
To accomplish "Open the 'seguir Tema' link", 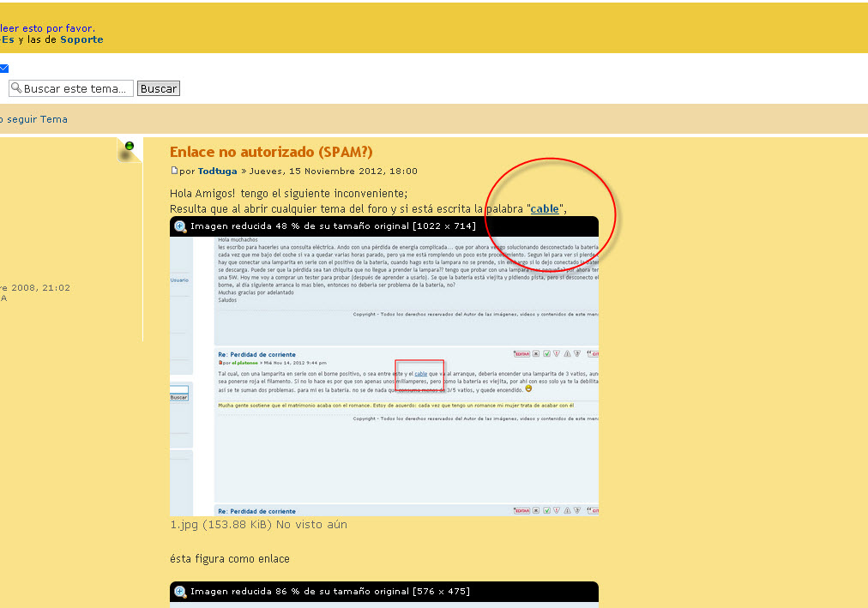I will (x=37, y=119).
